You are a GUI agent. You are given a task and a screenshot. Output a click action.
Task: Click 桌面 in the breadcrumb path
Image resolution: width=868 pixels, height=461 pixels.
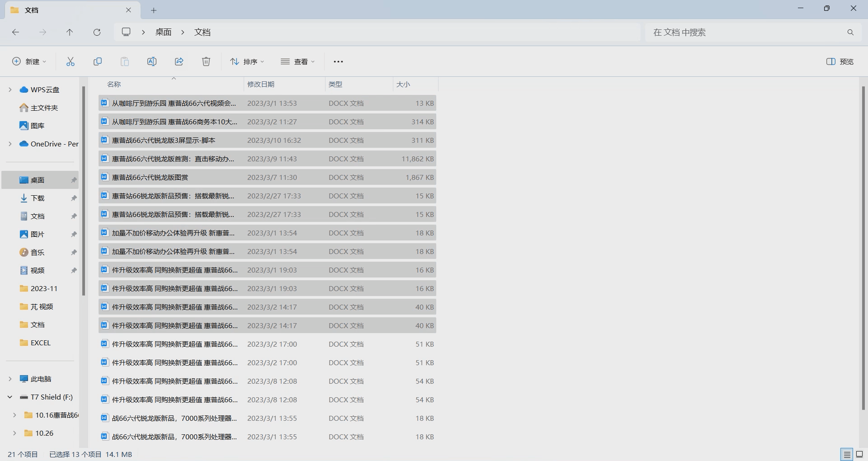coord(163,32)
